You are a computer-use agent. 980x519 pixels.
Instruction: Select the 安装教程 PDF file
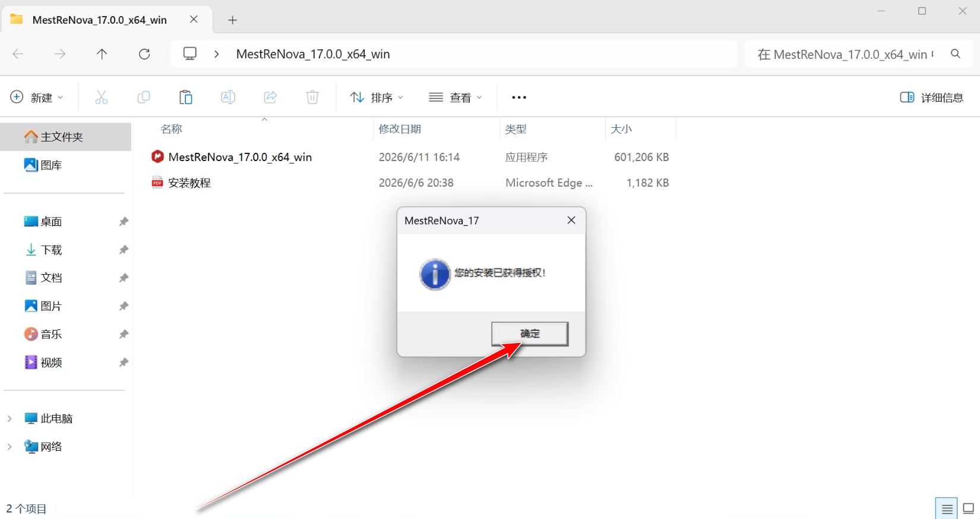189,183
